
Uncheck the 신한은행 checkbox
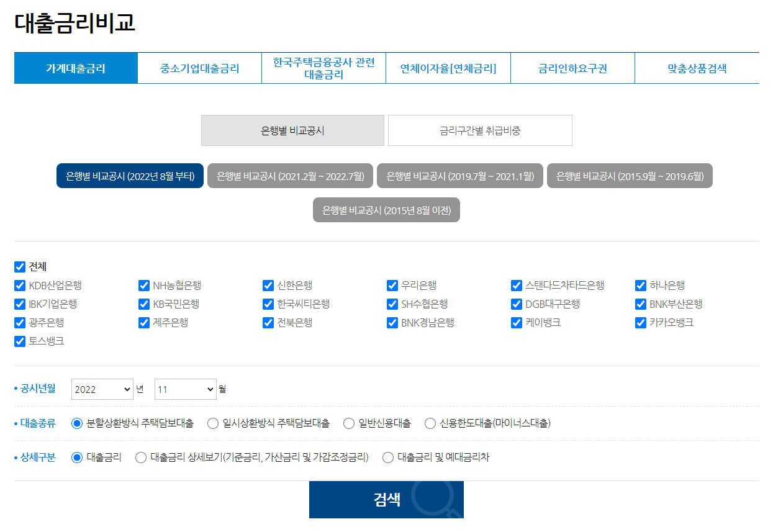[x=268, y=285]
